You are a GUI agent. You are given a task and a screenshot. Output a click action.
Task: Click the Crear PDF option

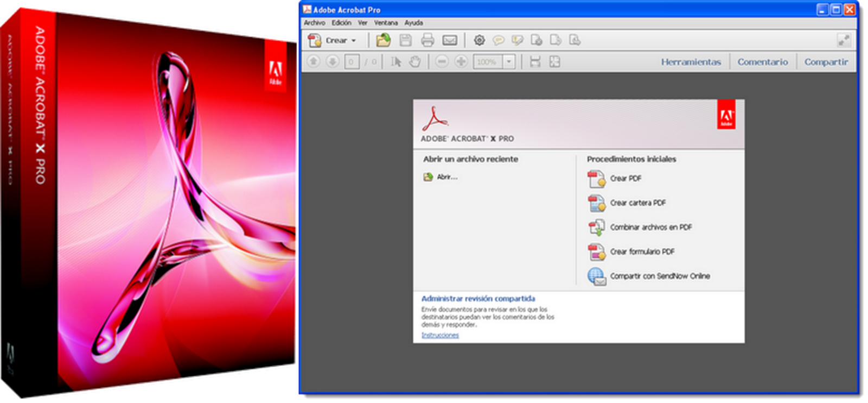(x=626, y=178)
